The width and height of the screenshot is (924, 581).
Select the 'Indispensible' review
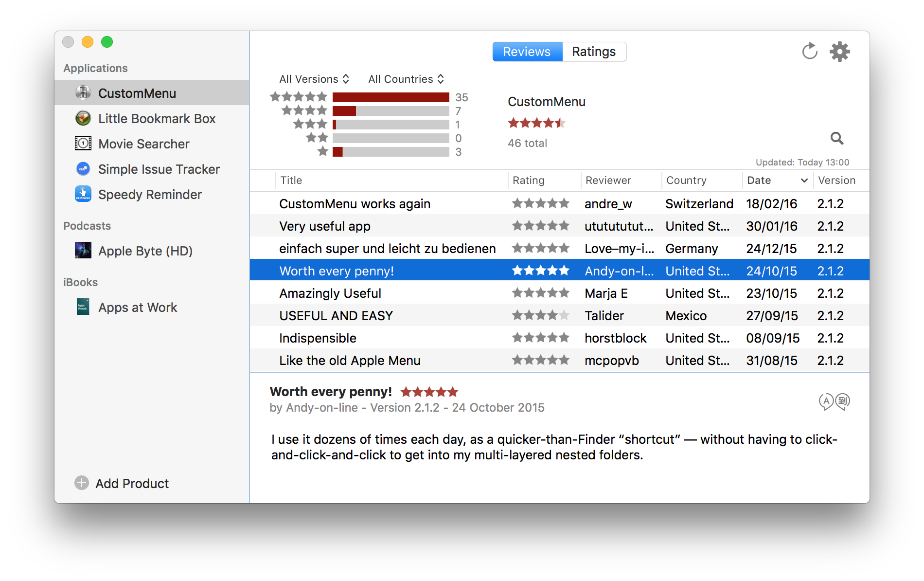pyautogui.click(x=559, y=338)
